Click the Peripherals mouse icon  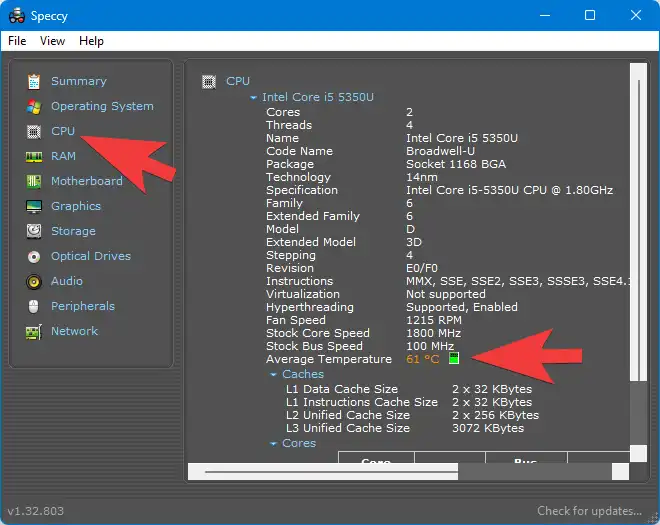click(34, 306)
